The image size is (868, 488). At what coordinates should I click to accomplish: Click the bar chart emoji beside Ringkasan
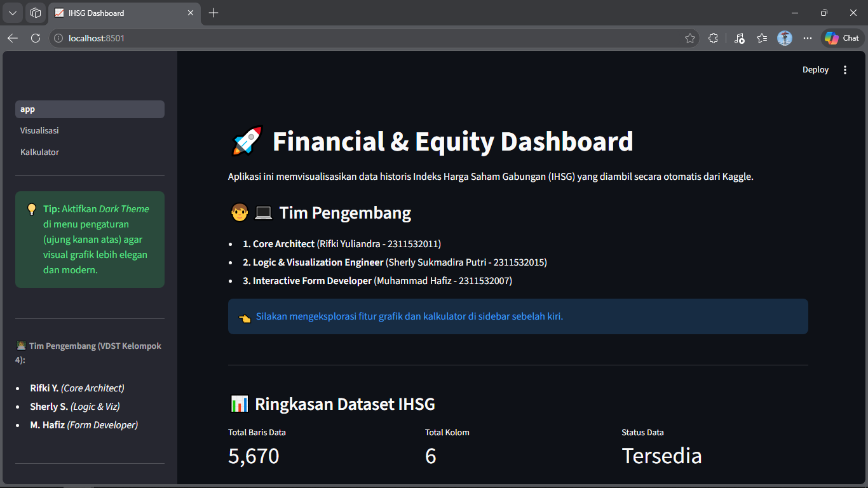click(239, 404)
